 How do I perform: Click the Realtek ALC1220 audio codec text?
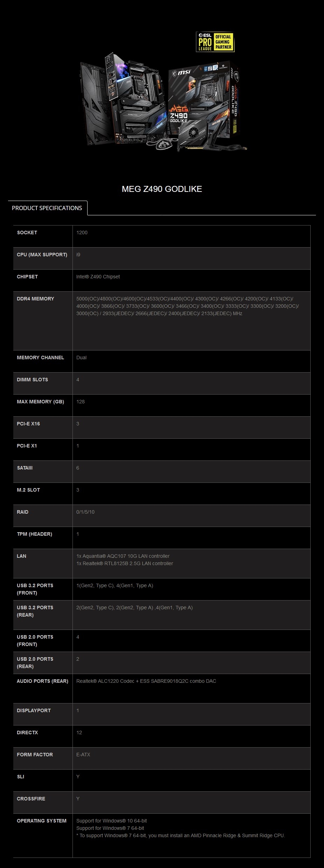pos(146,681)
